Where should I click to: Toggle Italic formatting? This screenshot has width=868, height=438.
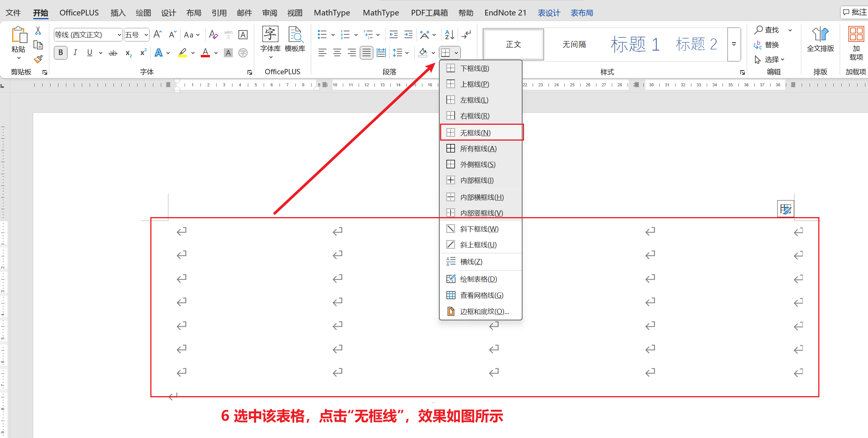tap(75, 53)
